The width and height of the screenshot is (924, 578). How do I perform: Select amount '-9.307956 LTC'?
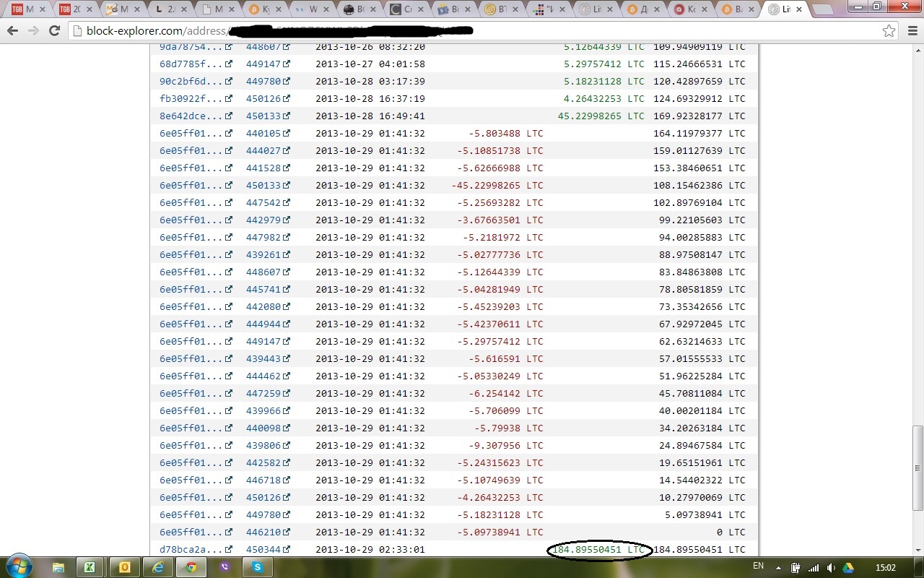(506, 445)
